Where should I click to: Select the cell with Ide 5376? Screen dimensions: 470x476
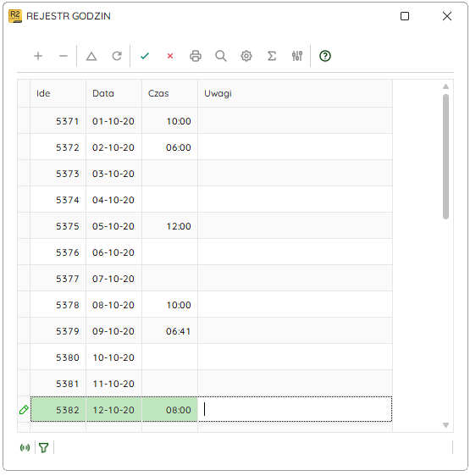[58, 252]
